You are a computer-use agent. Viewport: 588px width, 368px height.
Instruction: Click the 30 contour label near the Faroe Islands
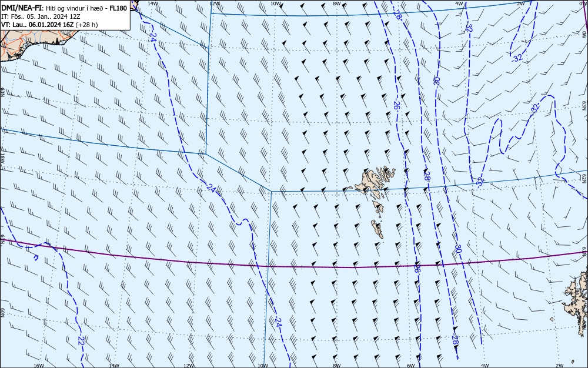point(458,249)
